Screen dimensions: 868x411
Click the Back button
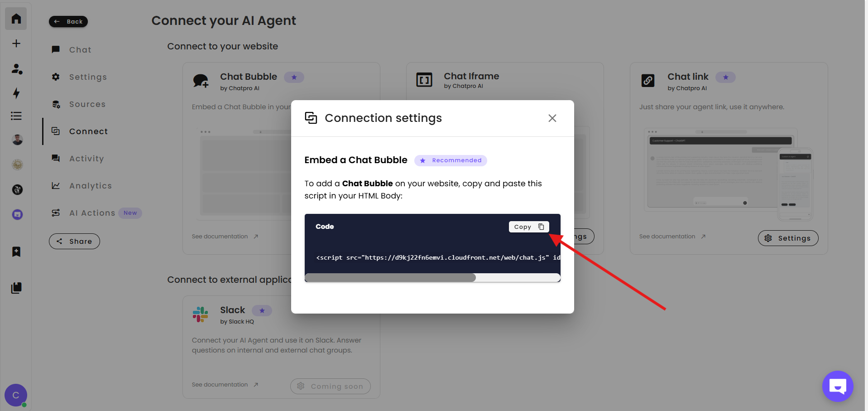[x=68, y=21]
